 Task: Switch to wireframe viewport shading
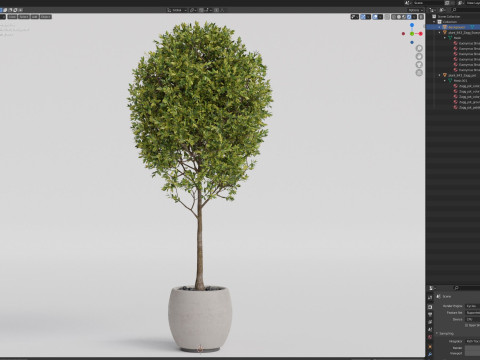coord(394,17)
